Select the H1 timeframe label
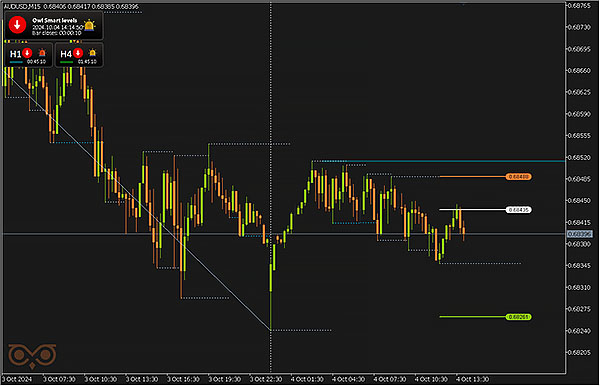This screenshot has height=386, width=600. [15, 54]
